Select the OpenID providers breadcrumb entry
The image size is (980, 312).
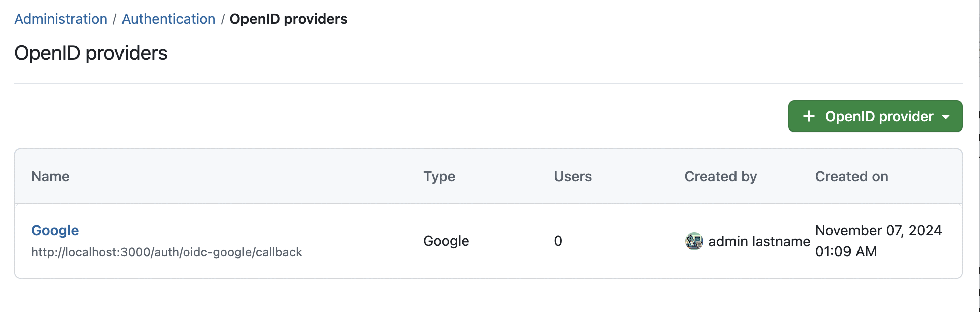[288, 19]
